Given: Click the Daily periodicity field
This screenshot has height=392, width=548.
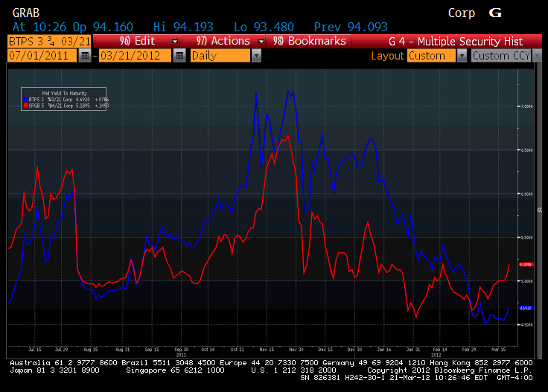Looking at the screenshot, I should point(220,56).
